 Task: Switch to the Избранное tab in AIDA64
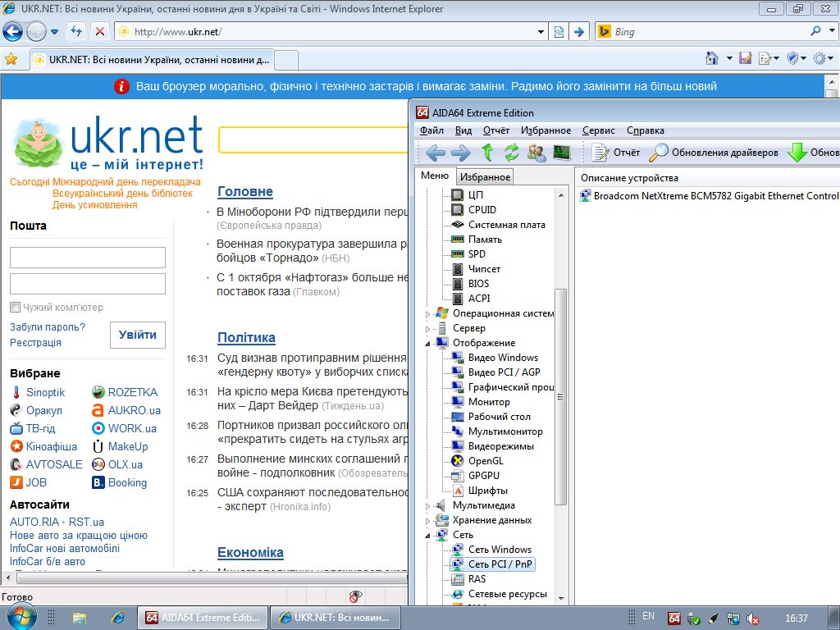485,177
